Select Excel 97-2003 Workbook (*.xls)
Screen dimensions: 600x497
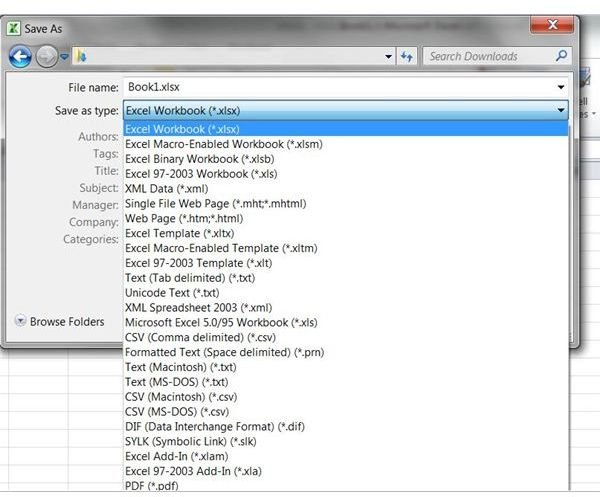pyautogui.click(x=346, y=174)
